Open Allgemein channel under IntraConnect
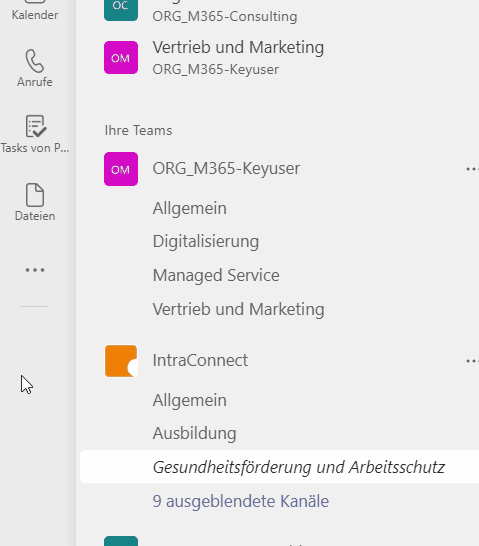Screen dimensions: 479x546 (190, 400)
